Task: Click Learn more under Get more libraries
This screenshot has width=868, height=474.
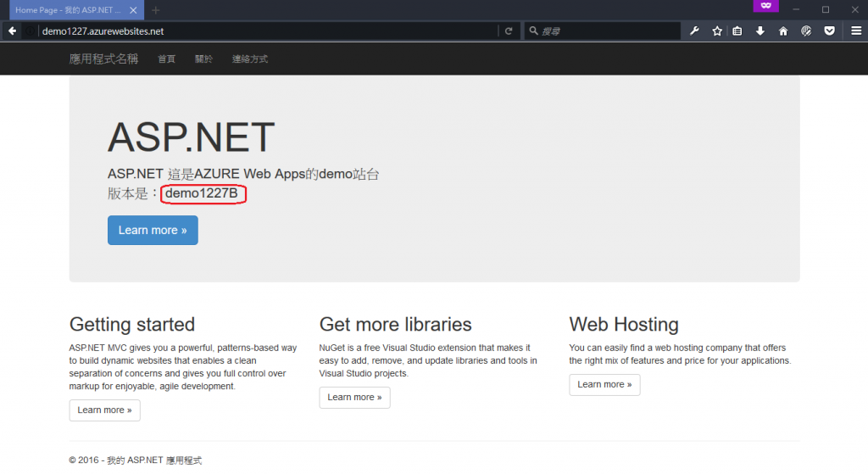Action: tap(355, 398)
